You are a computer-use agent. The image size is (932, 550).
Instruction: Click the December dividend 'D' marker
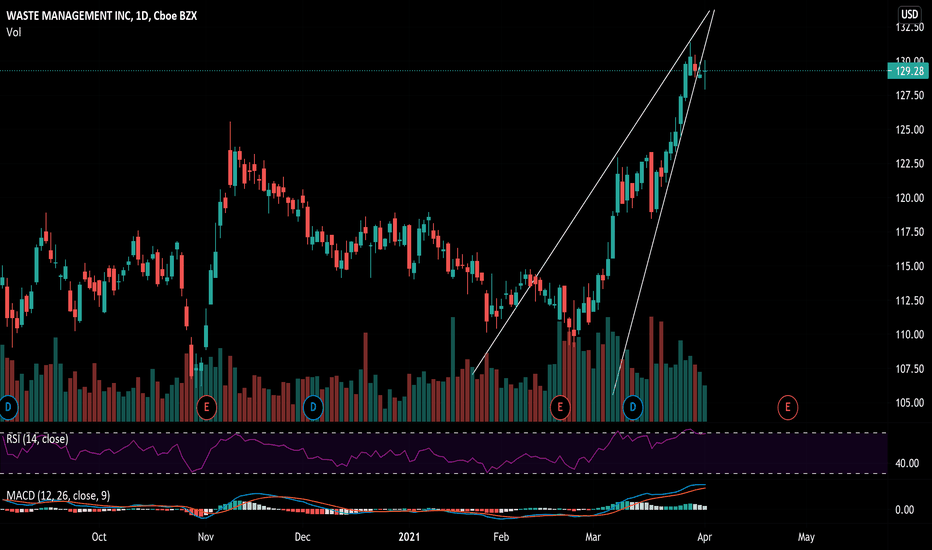313,407
